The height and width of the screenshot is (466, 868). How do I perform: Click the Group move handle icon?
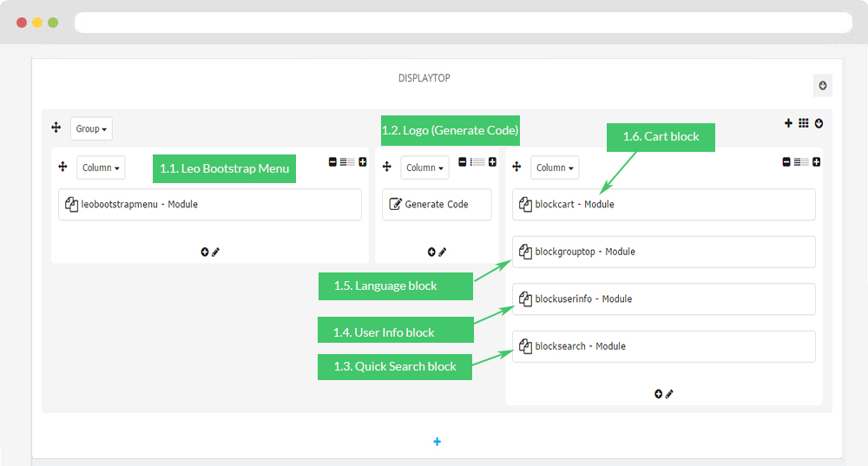point(56,128)
